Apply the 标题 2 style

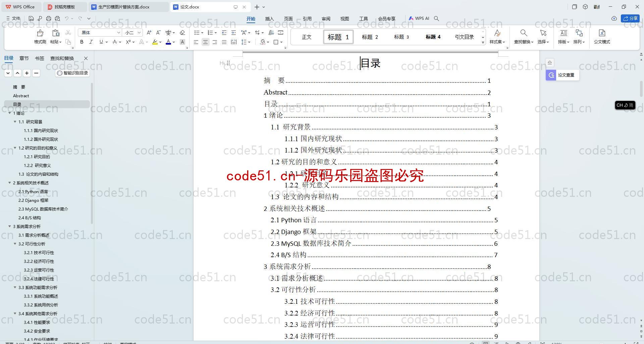pos(370,37)
